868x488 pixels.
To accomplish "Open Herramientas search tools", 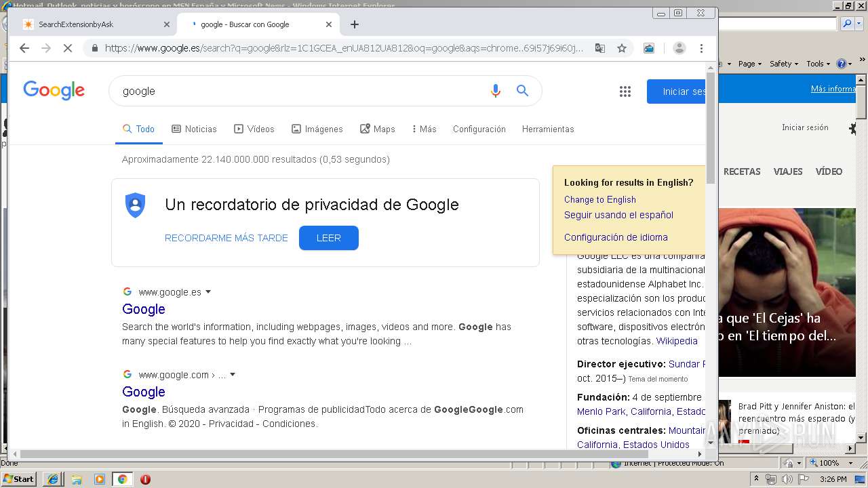I will 548,129.
